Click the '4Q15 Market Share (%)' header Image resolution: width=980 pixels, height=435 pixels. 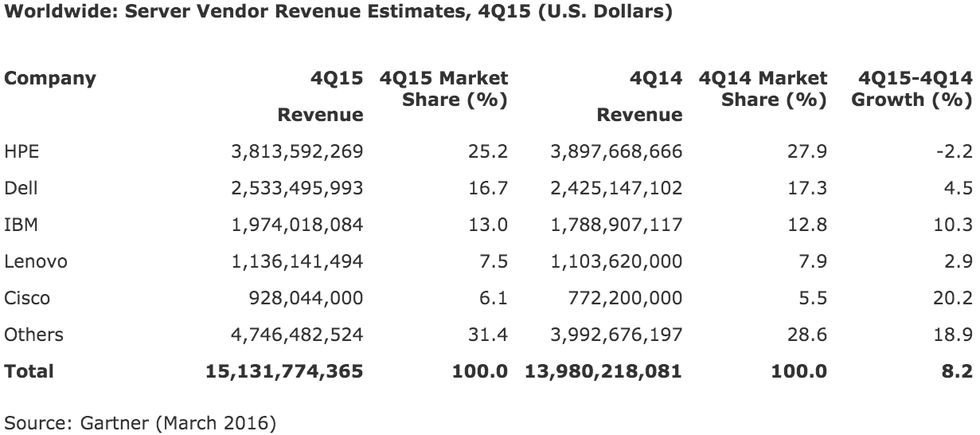coord(444,89)
